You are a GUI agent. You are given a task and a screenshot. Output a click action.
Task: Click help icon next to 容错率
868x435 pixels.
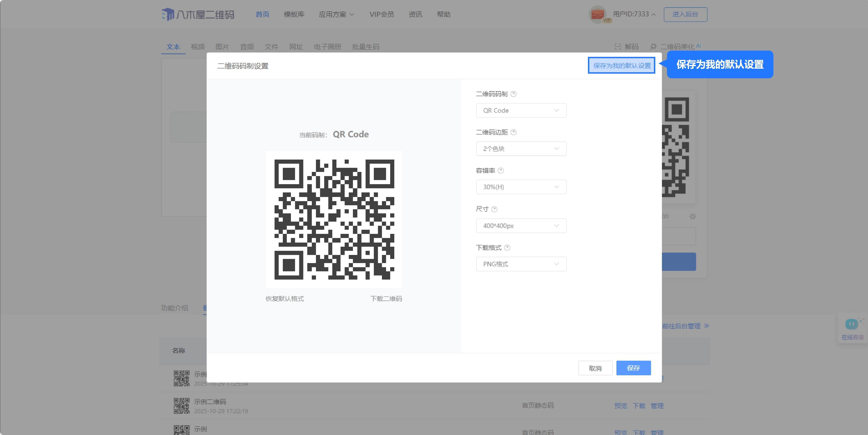pos(501,171)
